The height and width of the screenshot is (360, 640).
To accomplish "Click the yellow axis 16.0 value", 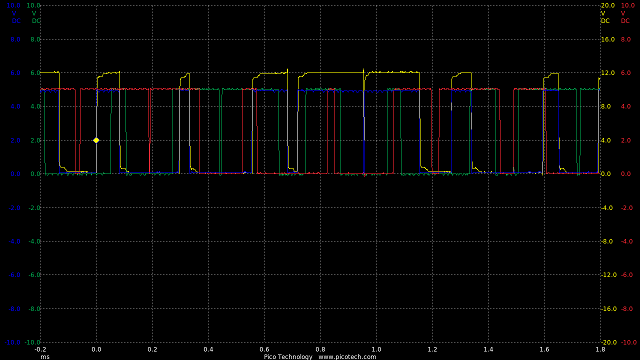I will click(608, 40).
